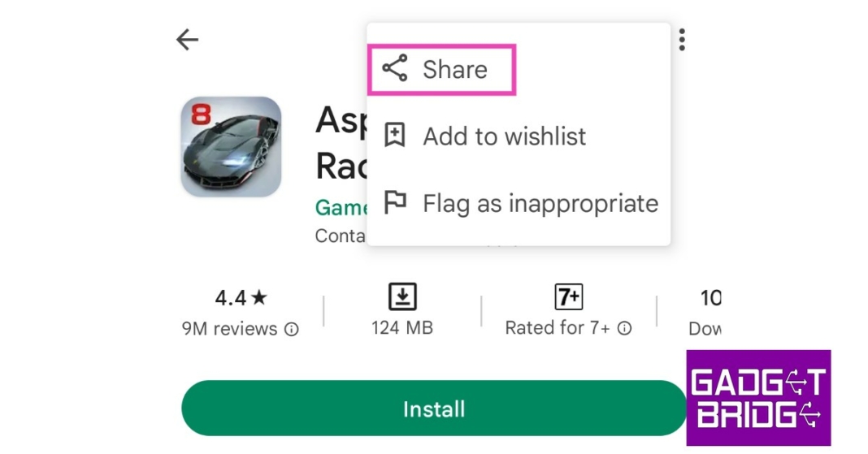This screenshot has width=868, height=454.
Task: Click the 124 MB size label
Action: tap(402, 328)
